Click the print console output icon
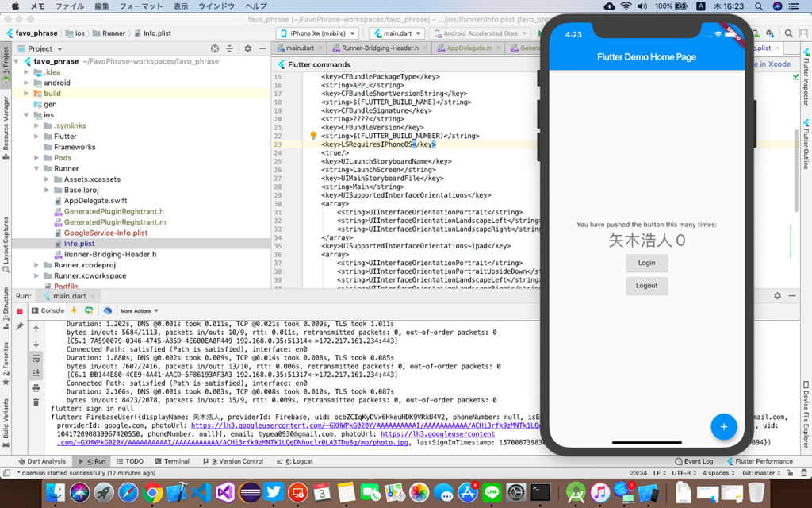This screenshot has width=812, height=508. point(36,388)
